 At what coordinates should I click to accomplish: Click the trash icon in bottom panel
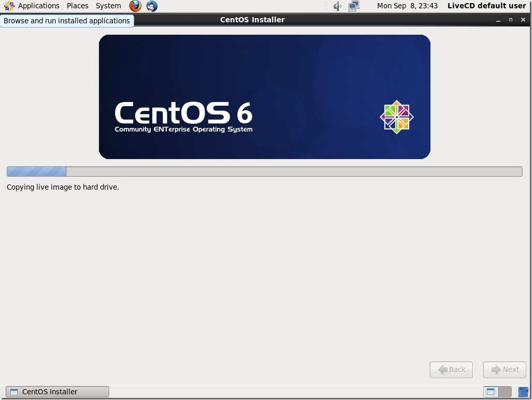(x=523, y=392)
